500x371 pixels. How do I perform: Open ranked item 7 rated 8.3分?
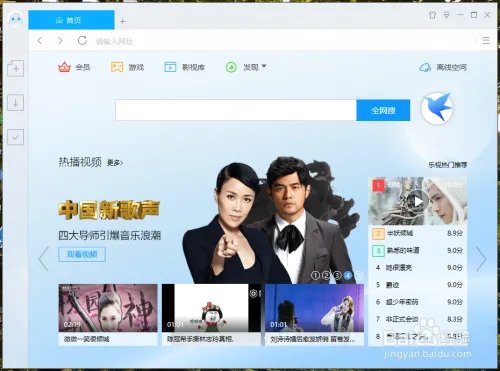click(418, 319)
